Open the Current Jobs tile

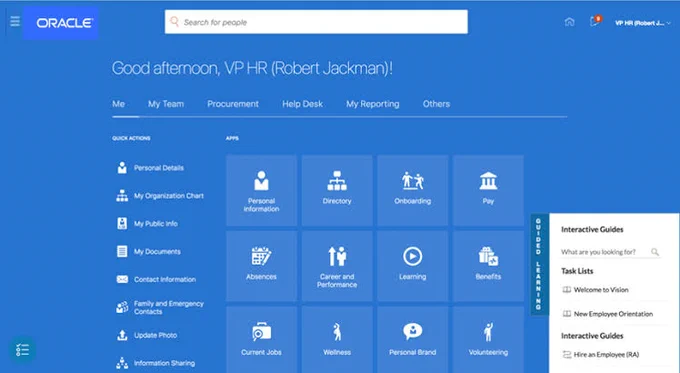[x=262, y=340]
